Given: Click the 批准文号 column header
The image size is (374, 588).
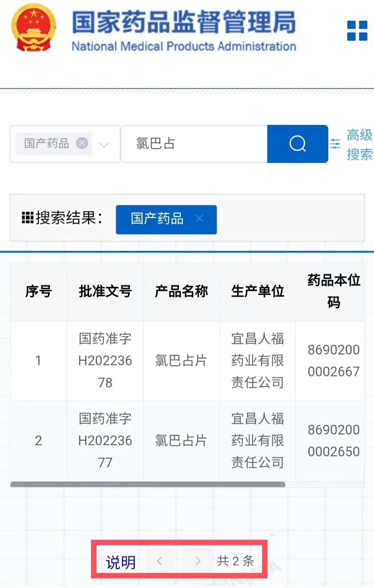Looking at the screenshot, I should (x=105, y=292).
